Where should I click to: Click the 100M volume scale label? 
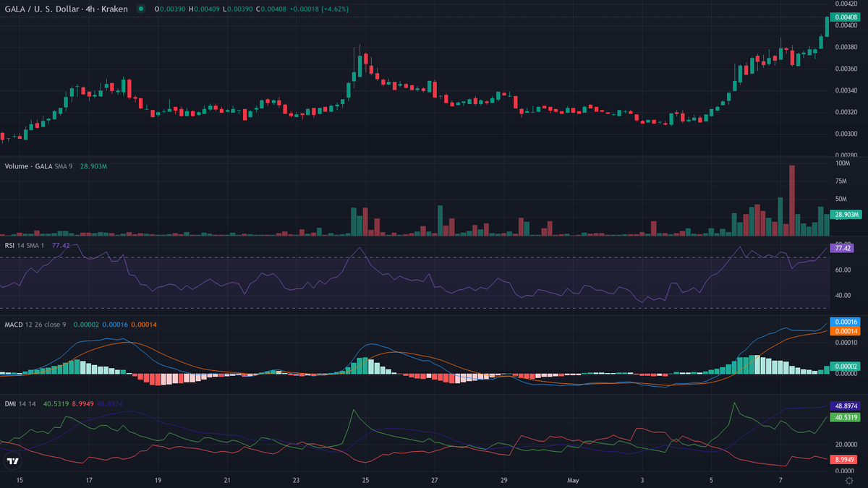click(842, 163)
